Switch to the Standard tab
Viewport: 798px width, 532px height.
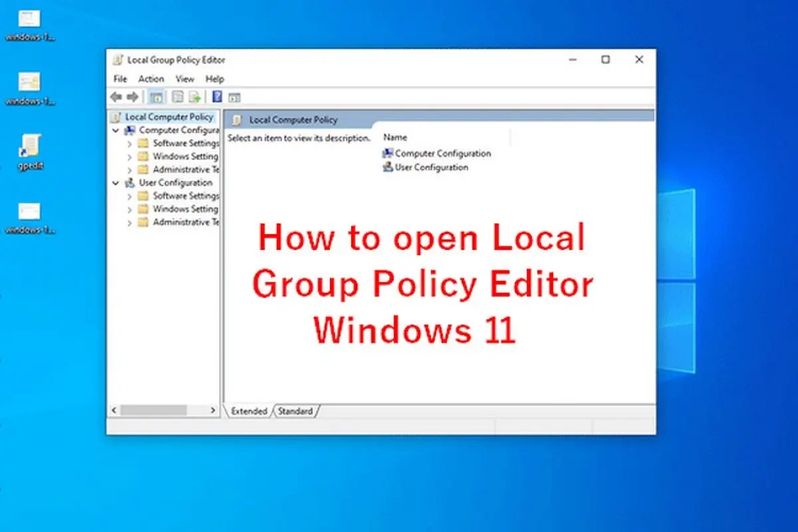(295, 411)
